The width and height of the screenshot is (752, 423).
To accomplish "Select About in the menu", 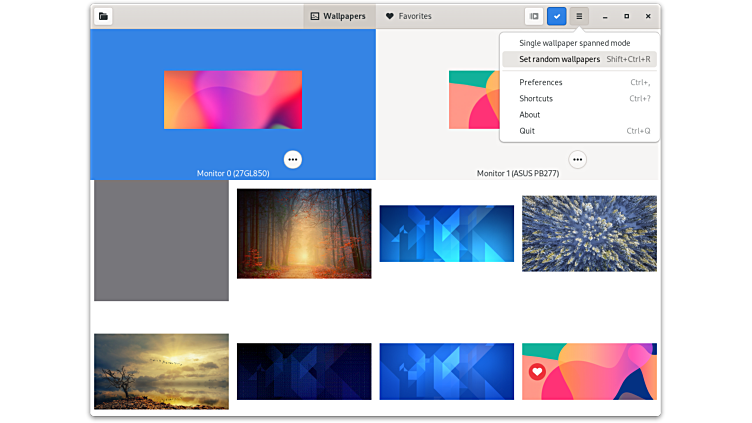I will [x=530, y=114].
